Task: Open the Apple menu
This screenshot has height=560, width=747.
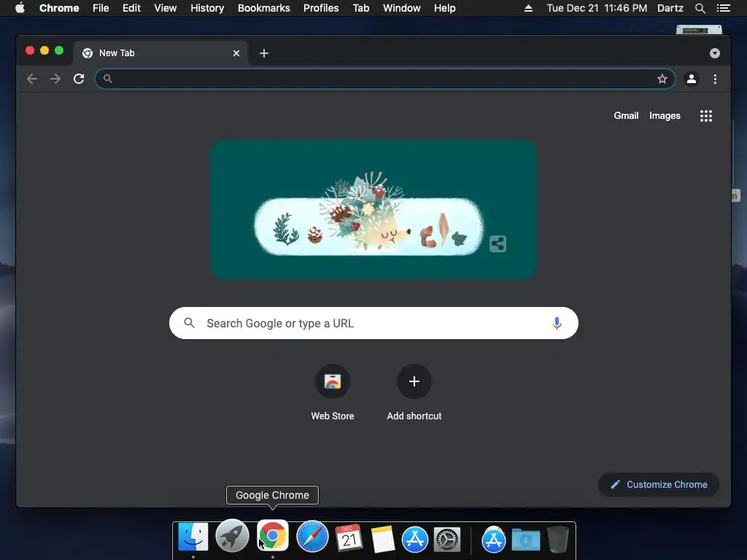Action: click(x=20, y=8)
